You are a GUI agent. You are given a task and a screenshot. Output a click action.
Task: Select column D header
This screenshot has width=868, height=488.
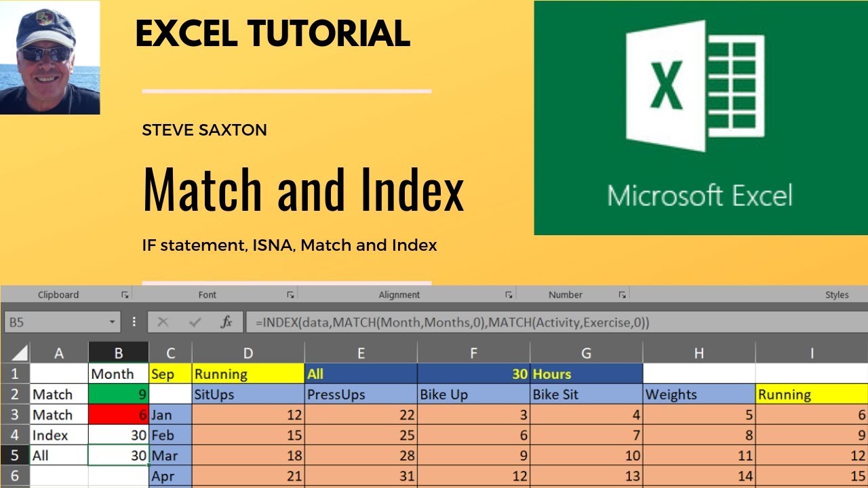coord(248,352)
